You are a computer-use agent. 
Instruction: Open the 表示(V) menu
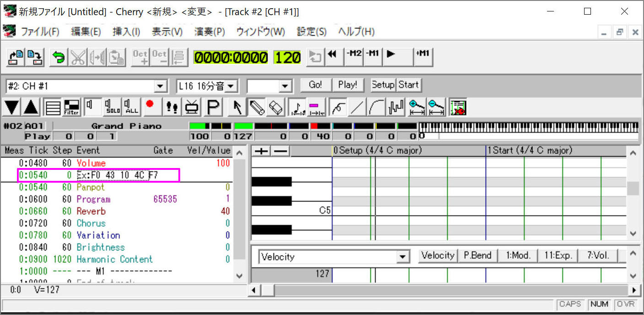pos(167,32)
